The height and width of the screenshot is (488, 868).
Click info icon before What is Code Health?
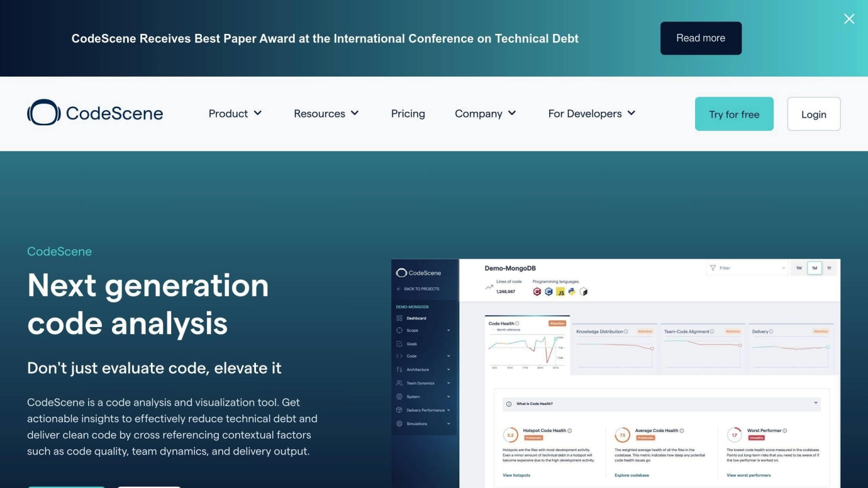pyautogui.click(x=509, y=404)
